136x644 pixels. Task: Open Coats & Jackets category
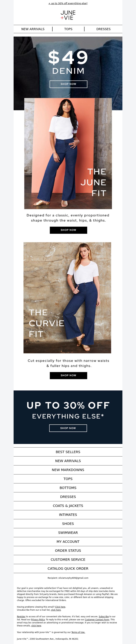coord(68,506)
